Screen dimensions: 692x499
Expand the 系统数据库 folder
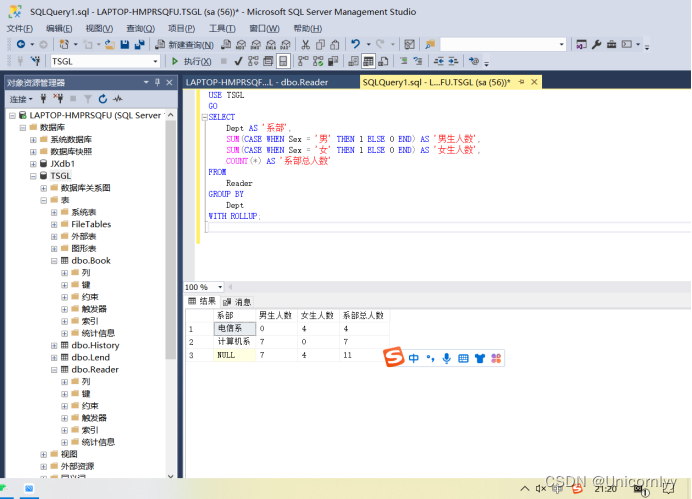(33, 140)
